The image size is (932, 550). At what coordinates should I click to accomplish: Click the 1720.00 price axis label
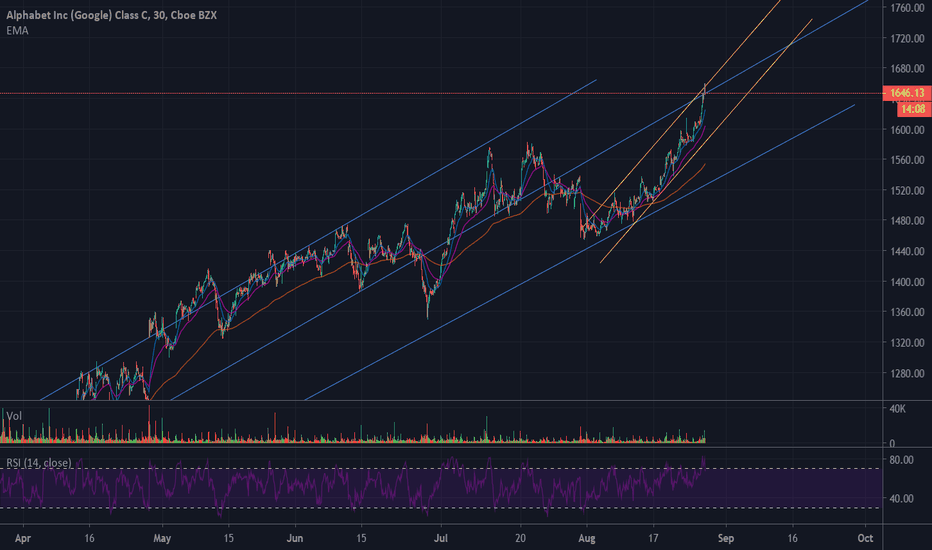[x=907, y=39]
